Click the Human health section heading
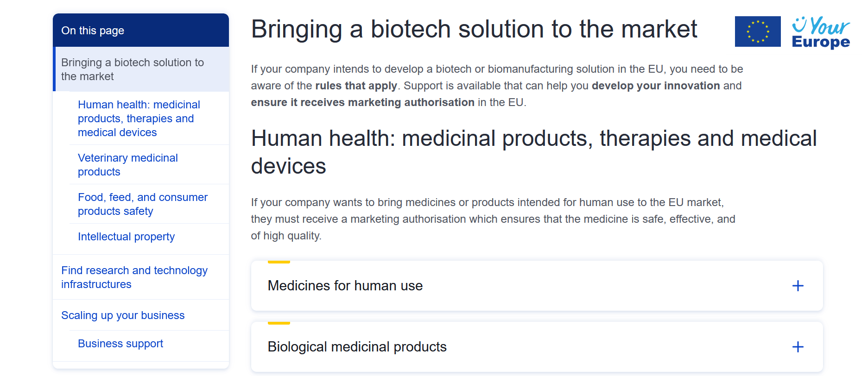This screenshot has height=376, width=868. [x=534, y=152]
